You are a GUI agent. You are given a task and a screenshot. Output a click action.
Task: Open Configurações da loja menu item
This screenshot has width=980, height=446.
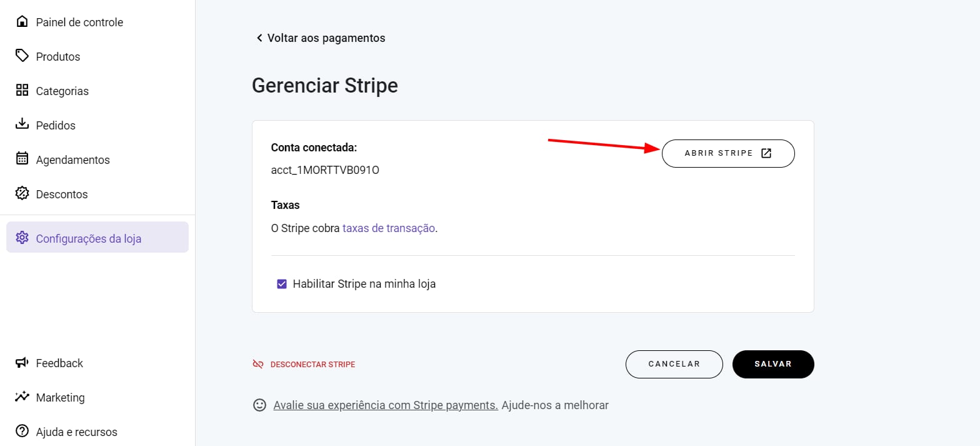(x=89, y=238)
